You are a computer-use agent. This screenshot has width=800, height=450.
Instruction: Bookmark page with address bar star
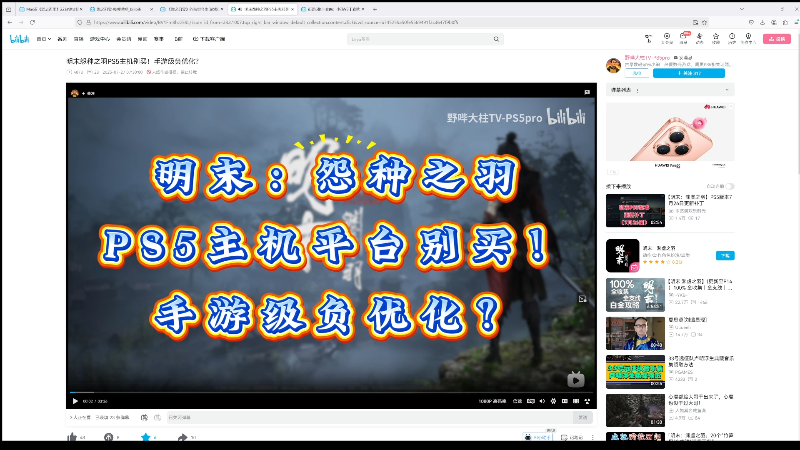[705, 22]
